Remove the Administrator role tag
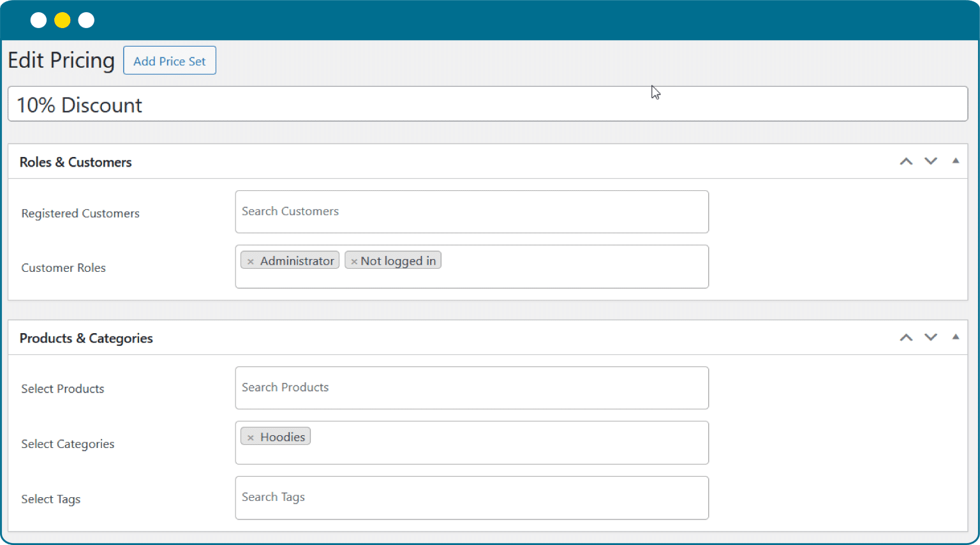This screenshot has height=545, width=980. (251, 262)
